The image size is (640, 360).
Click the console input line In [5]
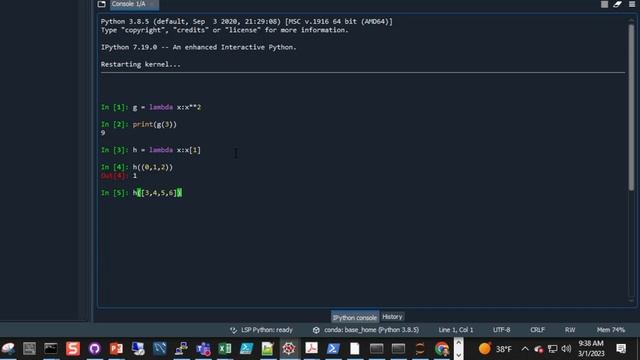(141, 193)
